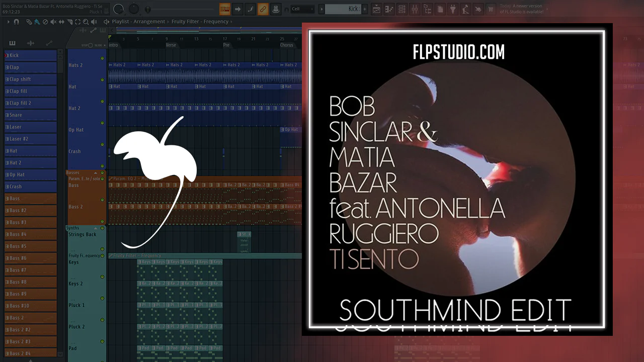Open the Kick pattern selector
Viewport: 644px width, 362px height.
(342, 9)
